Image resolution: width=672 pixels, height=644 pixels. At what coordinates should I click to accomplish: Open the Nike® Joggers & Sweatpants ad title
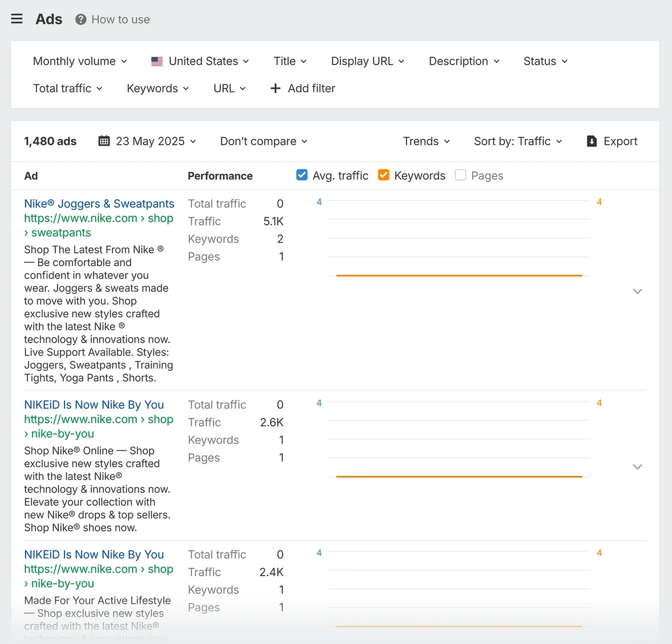tap(99, 204)
